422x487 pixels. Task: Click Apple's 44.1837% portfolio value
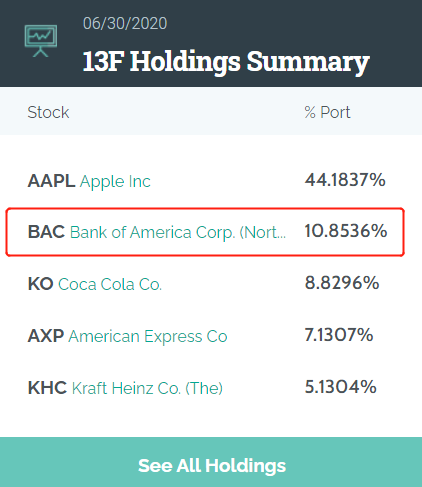coord(345,180)
